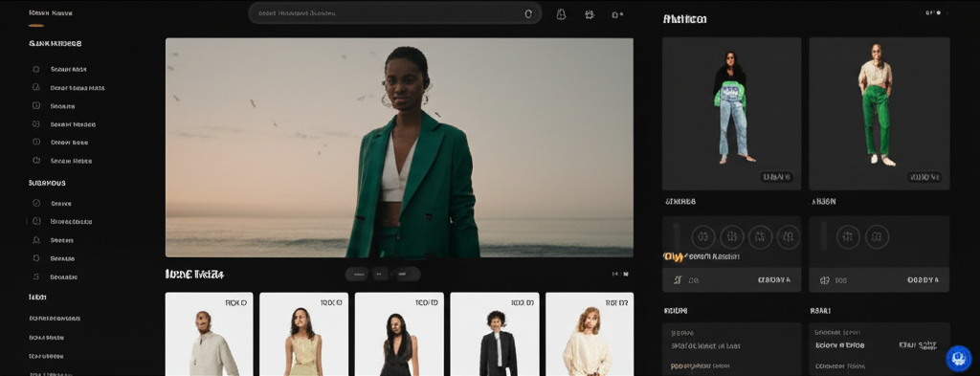The width and height of the screenshot is (980, 376).
Task: Click the underlined brand tab above the sidebar
Action: pyautogui.click(x=51, y=13)
